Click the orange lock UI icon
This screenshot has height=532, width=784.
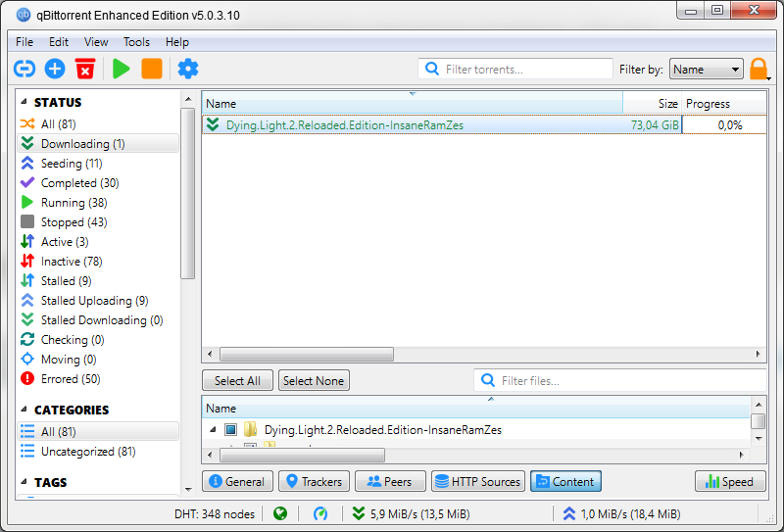(758, 69)
